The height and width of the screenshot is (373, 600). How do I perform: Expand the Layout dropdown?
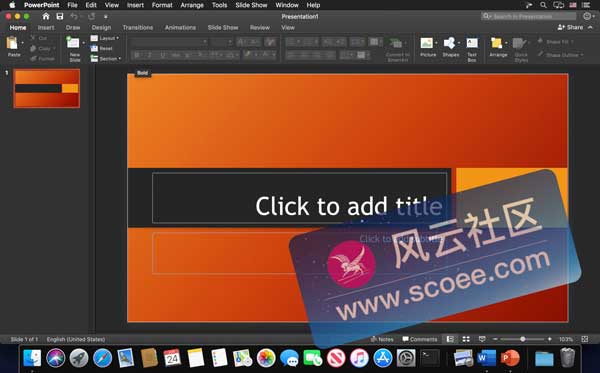pyautogui.click(x=105, y=38)
